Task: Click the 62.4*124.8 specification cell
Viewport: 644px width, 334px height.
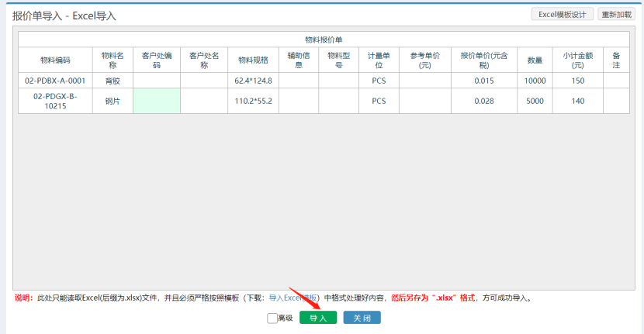Action: [x=253, y=81]
